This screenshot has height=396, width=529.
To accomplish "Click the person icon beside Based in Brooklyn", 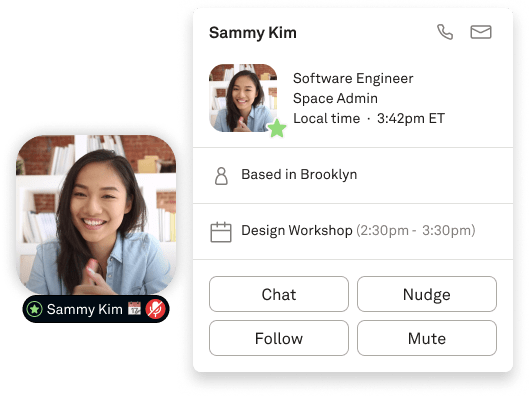I will [x=221, y=176].
